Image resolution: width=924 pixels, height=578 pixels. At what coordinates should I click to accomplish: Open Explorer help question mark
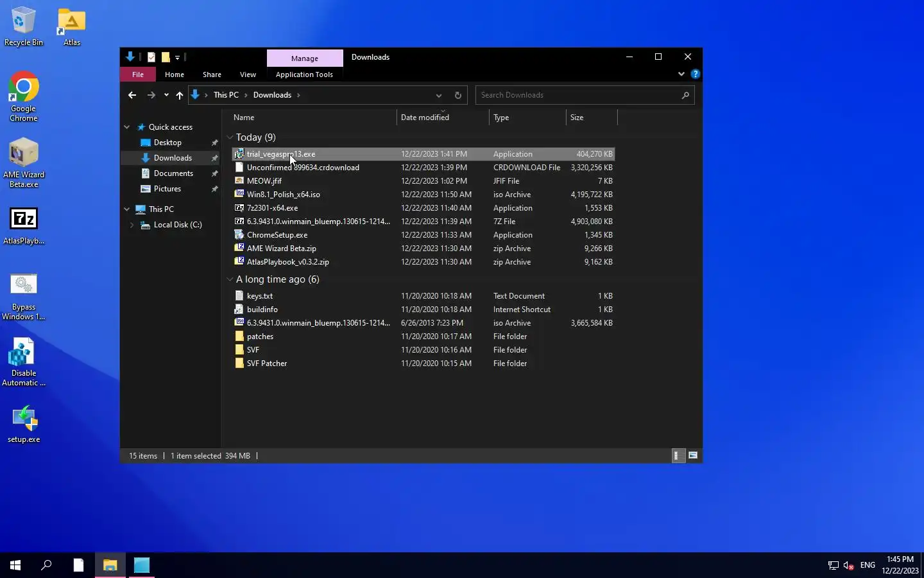[695, 74]
